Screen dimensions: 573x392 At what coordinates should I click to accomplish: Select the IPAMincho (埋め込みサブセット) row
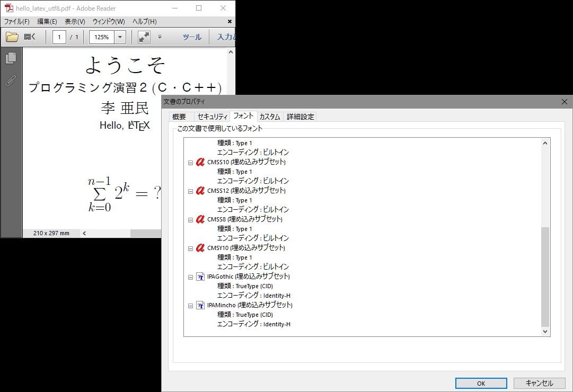(x=250, y=305)
